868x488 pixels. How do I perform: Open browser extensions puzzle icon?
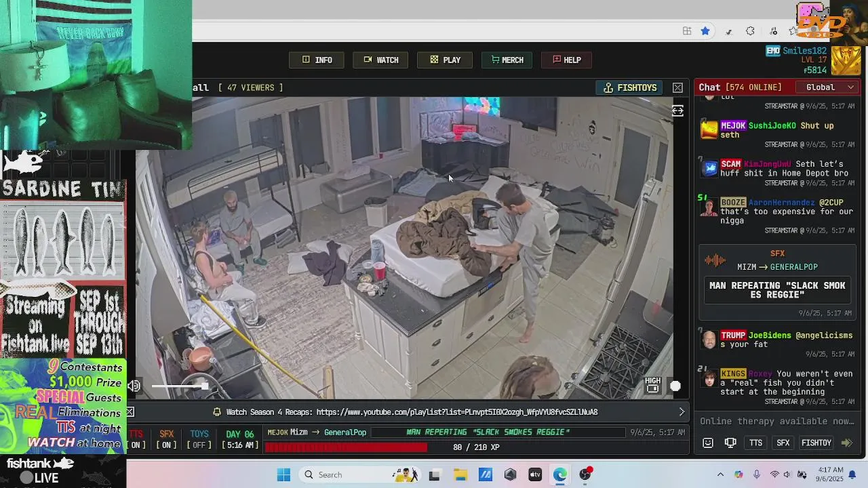750,31
